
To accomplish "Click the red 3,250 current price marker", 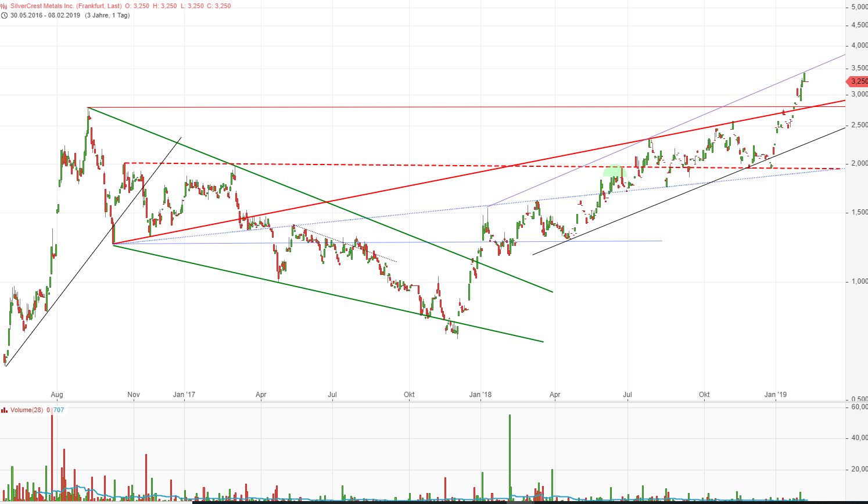I will [x=858, y=81].
